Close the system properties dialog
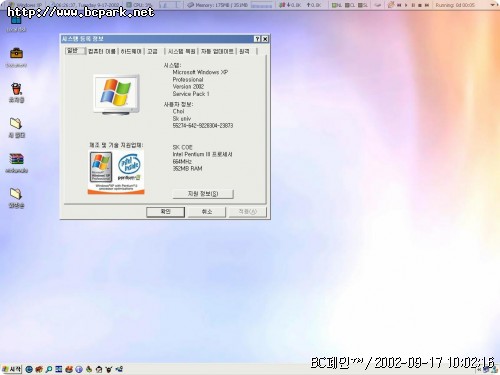Viewport: 500px width, 375px height. pos(265,39)
